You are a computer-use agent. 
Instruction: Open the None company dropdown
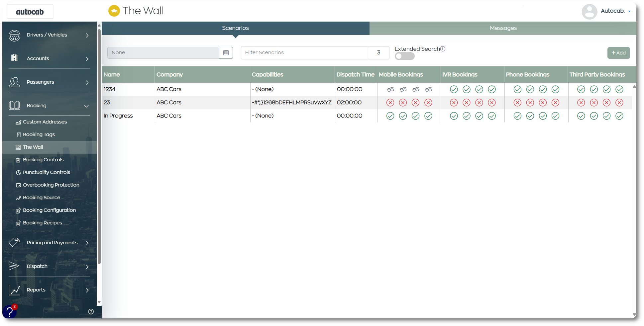(163, 53)
